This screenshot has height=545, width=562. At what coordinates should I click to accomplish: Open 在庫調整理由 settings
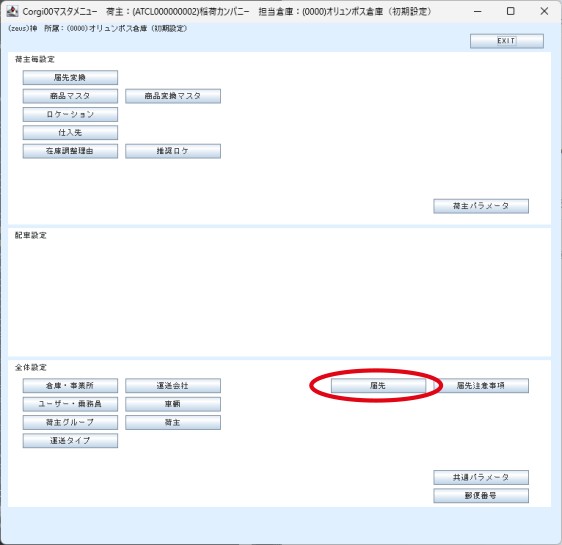pos(70,151)
